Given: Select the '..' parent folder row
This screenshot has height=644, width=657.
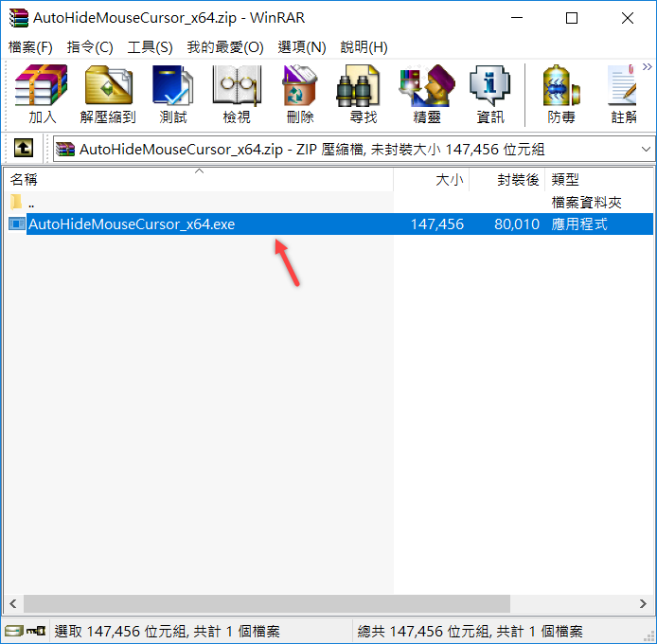Looking at the screenshot, I should pos(328,203).
